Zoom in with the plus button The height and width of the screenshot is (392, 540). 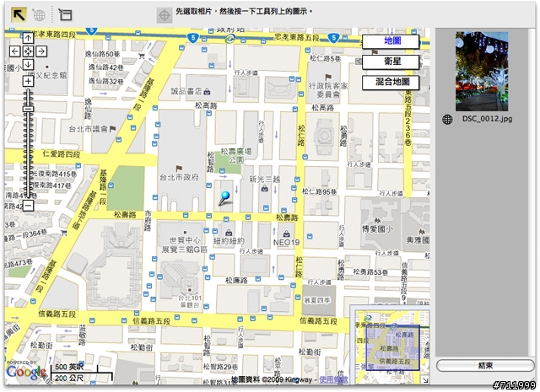[28, 81]
